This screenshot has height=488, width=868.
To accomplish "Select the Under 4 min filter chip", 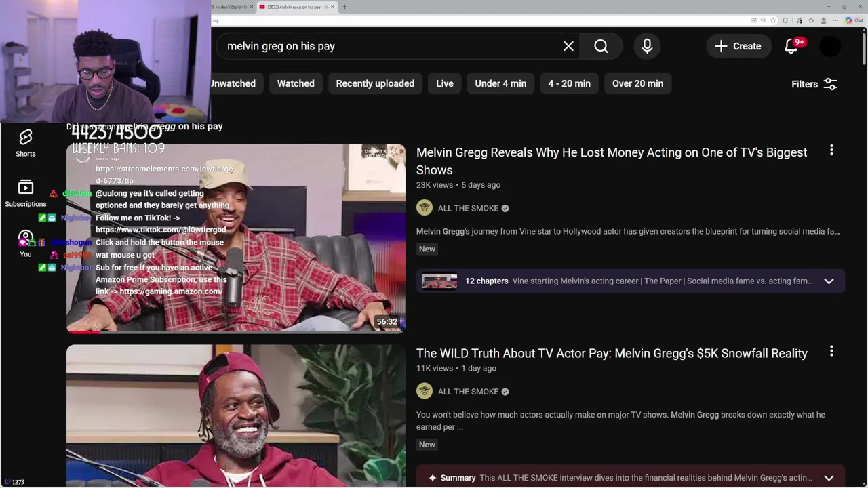I will pyautogui.click(x=500, y=83).
